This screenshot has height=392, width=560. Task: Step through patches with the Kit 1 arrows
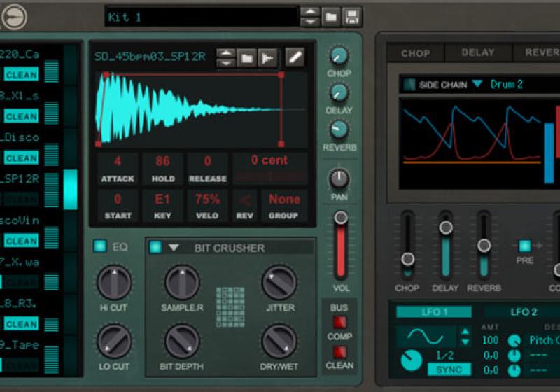pyautogui.click(x=310, y=17)
